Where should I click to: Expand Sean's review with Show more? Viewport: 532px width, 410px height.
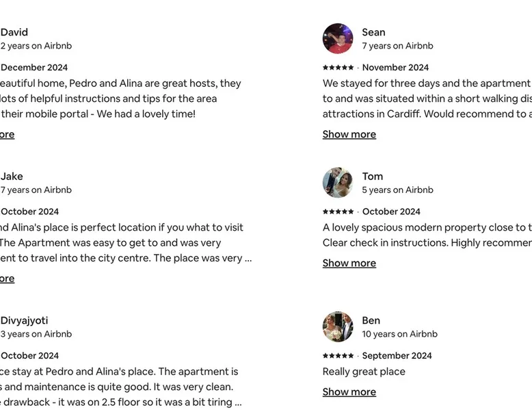tap(349, 134)
